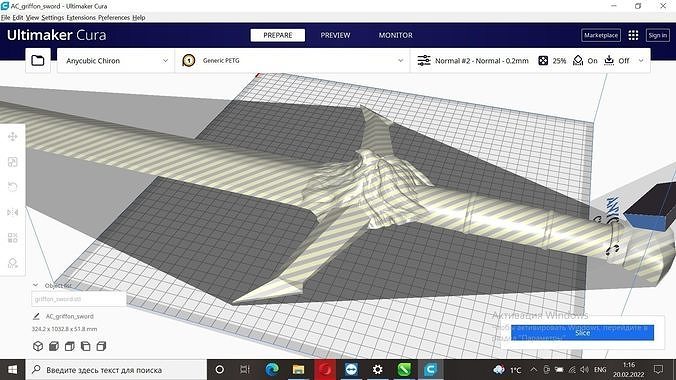Click the adhesion Off icon
The image size is (676, 380).
(609, 60)
